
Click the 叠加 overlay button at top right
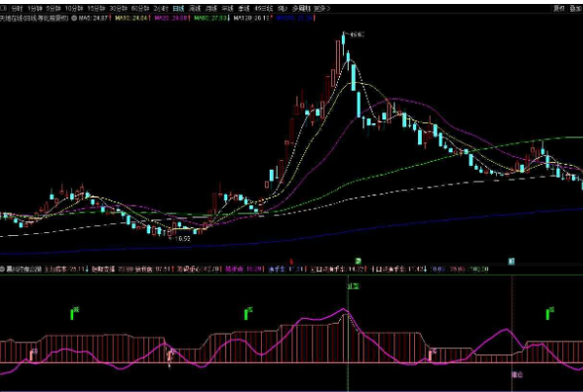576,9
